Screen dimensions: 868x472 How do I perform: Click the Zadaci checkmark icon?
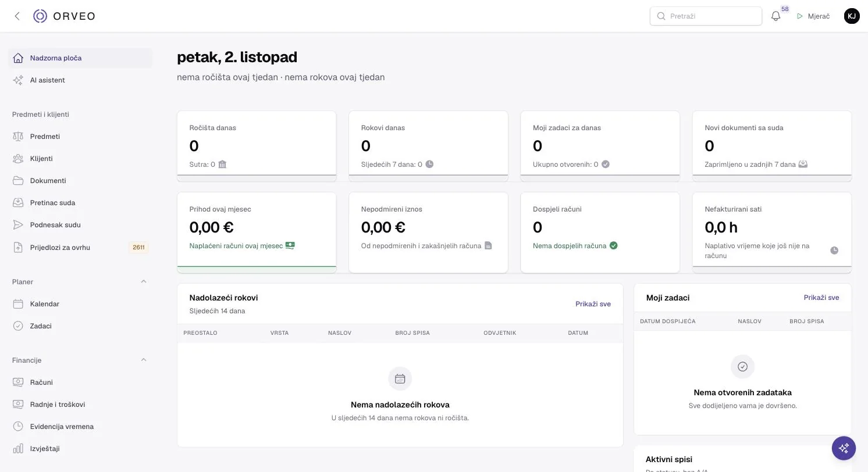(18, 326)
